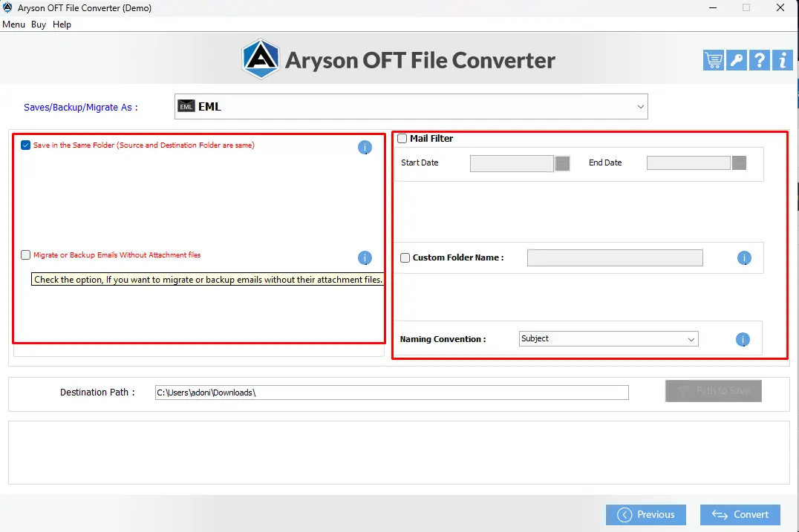Click the Saves/Backup/Migrate As label
799x532 pixels.
tap(80, 108)
